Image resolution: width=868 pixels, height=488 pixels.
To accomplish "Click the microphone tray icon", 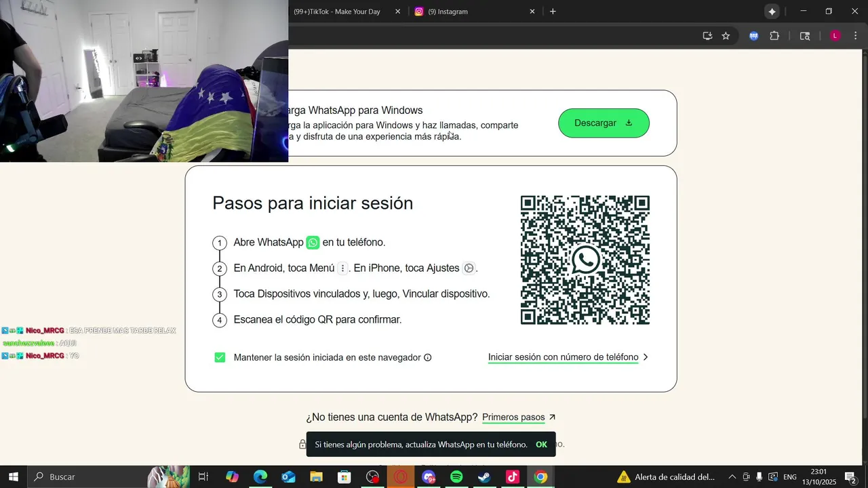I will (759, 477).
